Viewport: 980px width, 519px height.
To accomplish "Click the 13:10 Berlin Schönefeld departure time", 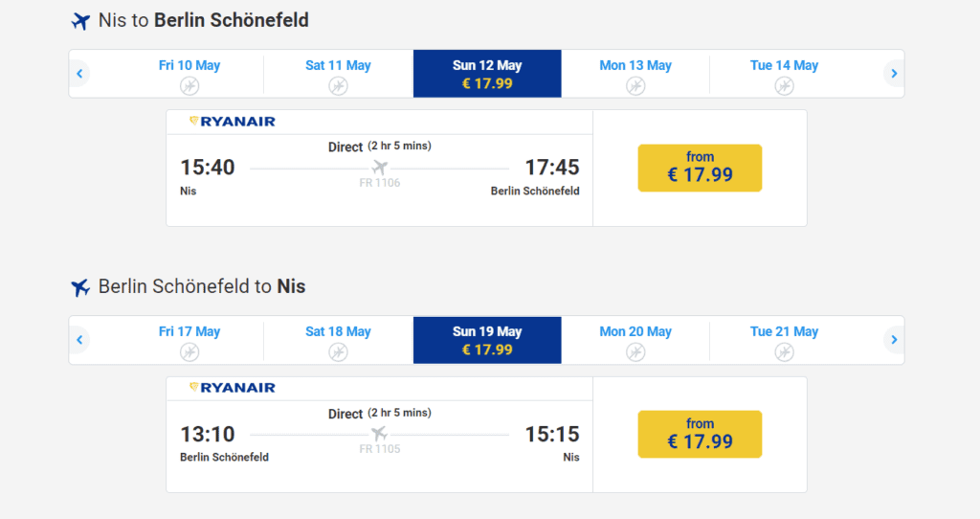I will pyautogui.click(x=208, y=434).
